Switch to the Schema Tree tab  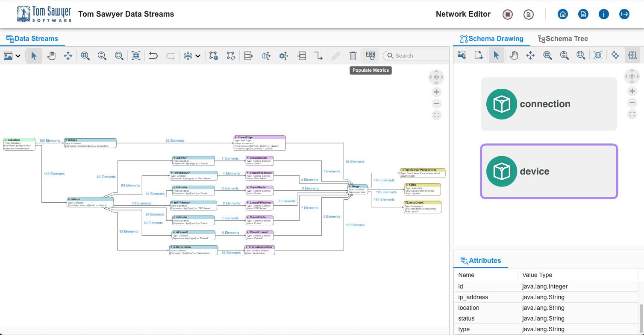coord(562,38)
